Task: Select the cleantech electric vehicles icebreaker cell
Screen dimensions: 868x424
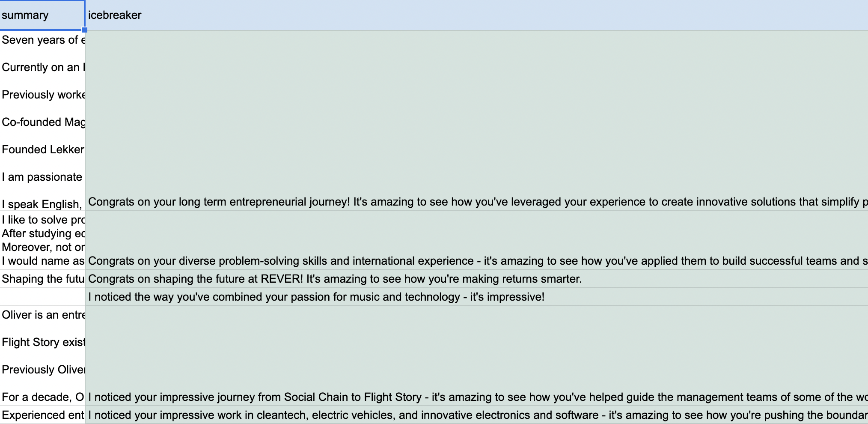Action: pos(475,415)
